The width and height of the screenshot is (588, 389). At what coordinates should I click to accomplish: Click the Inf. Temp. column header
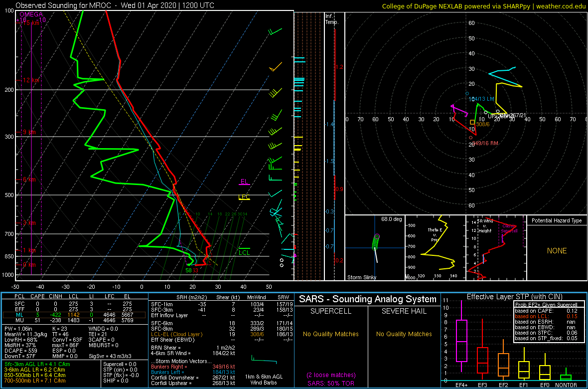click(332, 19)
